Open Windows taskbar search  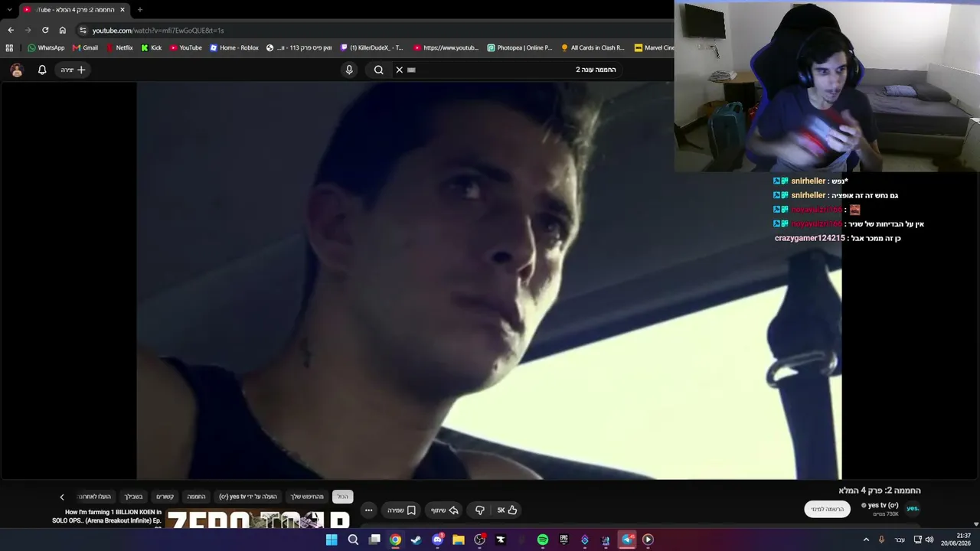coord(353,540)
